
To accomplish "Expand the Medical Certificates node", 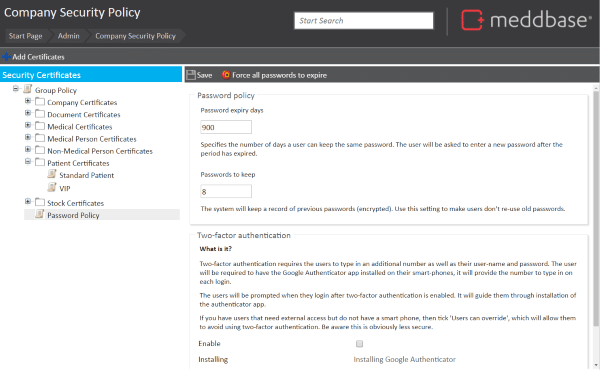I will [28, 125].
